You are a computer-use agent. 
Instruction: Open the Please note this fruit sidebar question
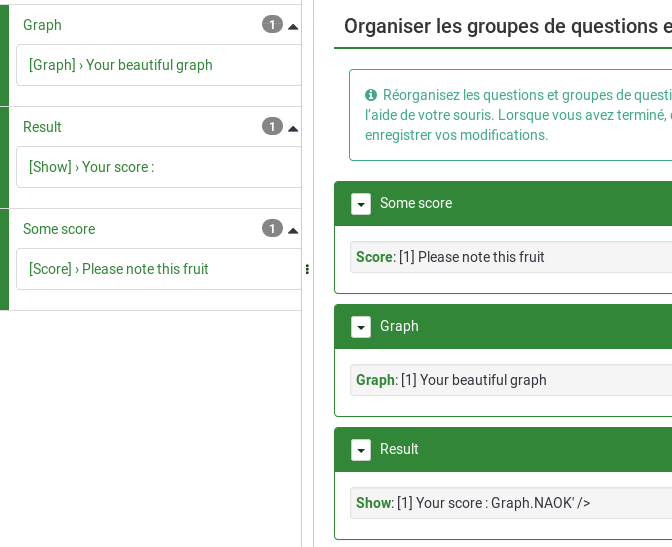point(119,269)
